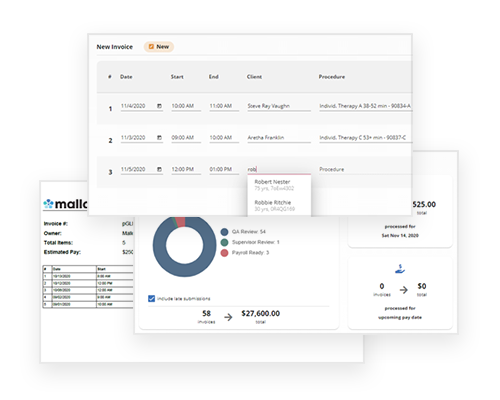
Task: Click end time in row 2
Action: tap(224, 138)
